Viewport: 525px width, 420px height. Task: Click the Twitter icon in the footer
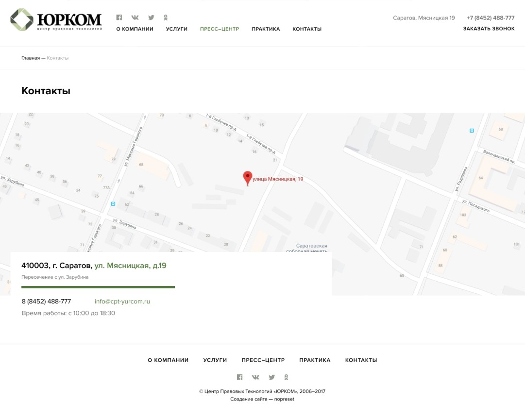pos(271,377)
